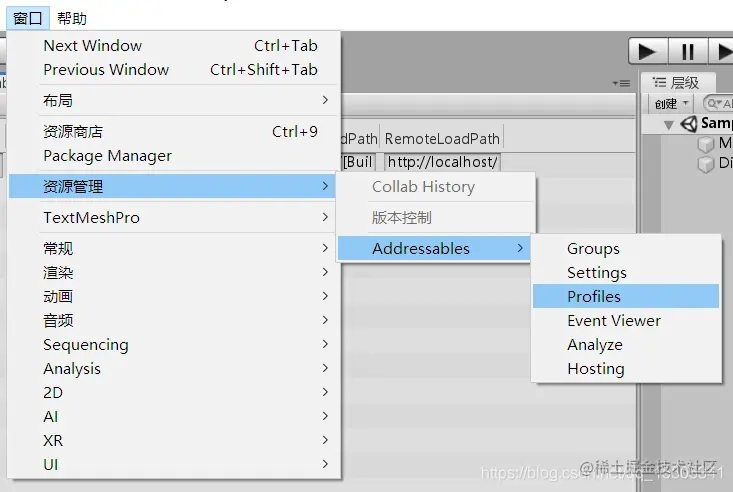Open Addressables Groups window
Image resolution: width=733 pixels, height=492 pixels.
coord(626,249)
